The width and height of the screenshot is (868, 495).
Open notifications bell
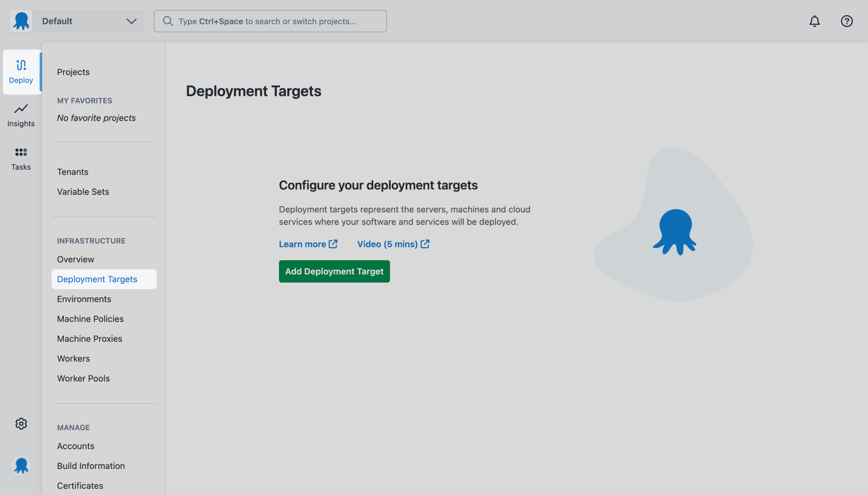[815, 21]
